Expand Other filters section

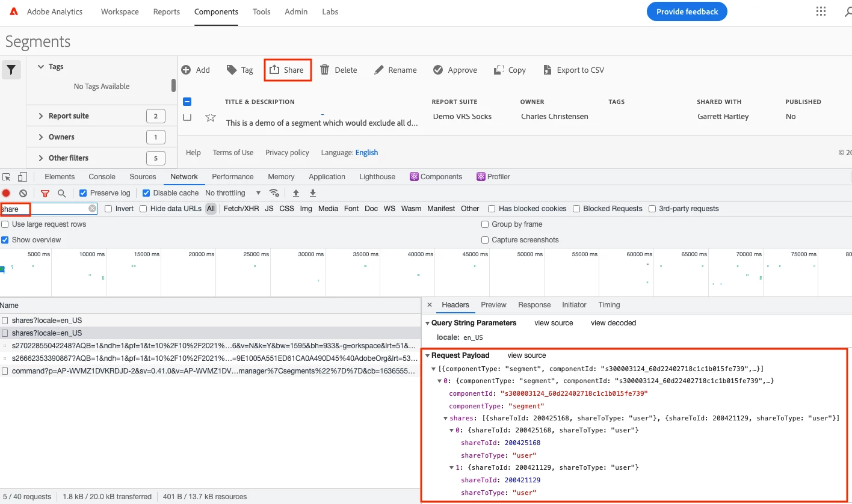(41, 158)
